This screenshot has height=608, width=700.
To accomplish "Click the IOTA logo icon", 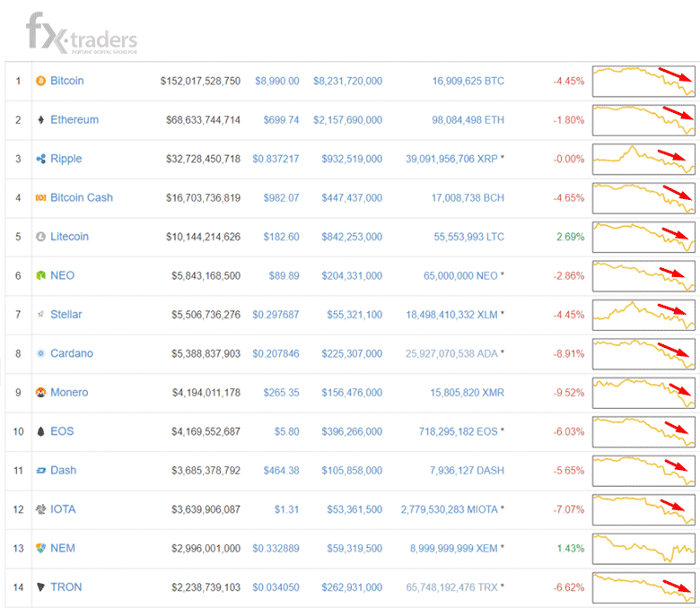I will point(40,509).
